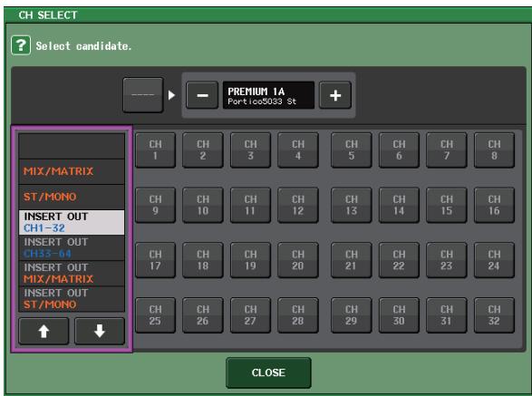Toggle channel CH 1 button

click(155, 150)
